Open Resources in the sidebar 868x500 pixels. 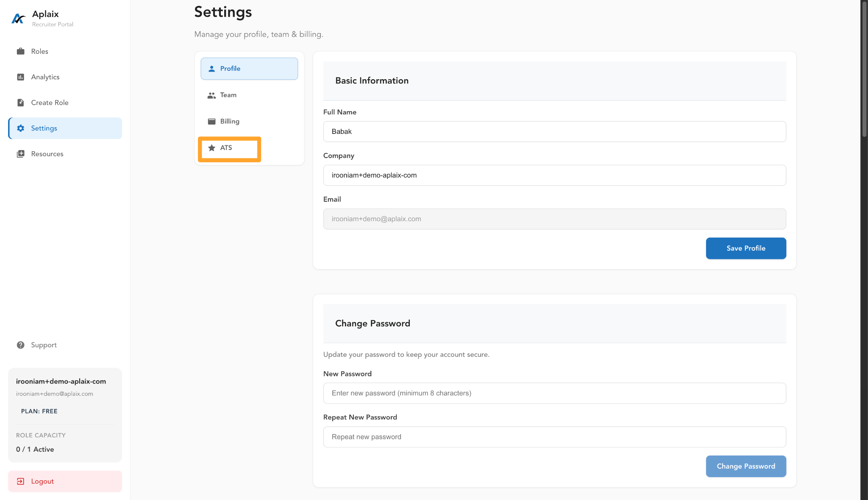[x=65, y=154]
